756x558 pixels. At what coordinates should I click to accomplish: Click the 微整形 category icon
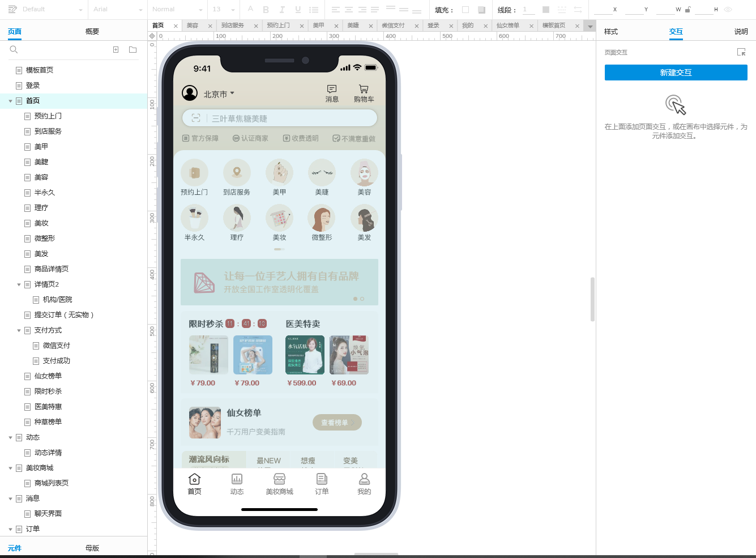click(x=322, y=218)
